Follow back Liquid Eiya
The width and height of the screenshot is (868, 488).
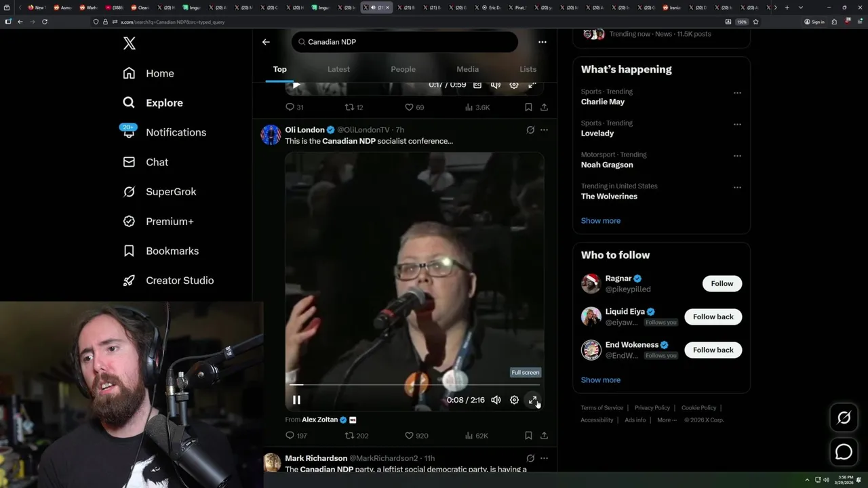tap(713, 317)
